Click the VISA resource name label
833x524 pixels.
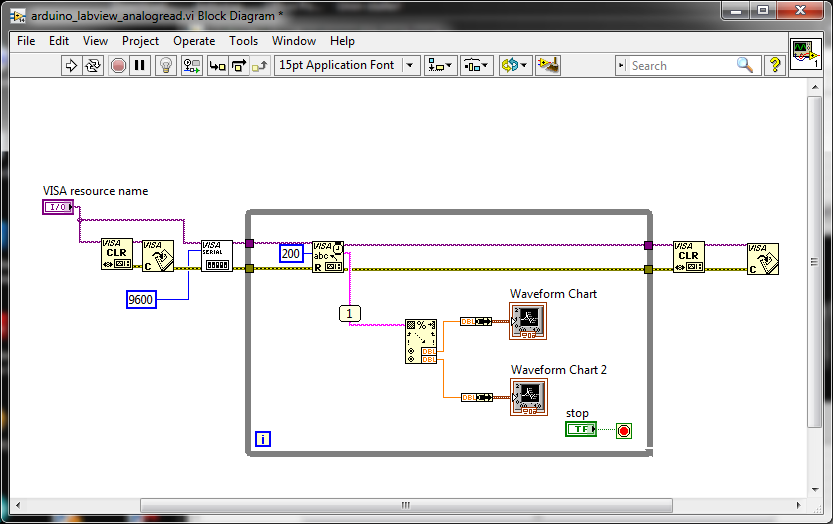(96, 191)
